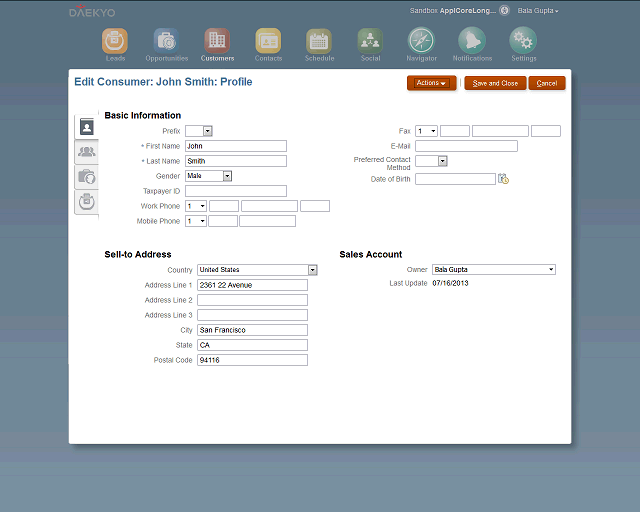Click the E-Mail field
Image resolution: width=640 pixels, height=512 pixels.
pyautogui.click(x=467, y=146)
